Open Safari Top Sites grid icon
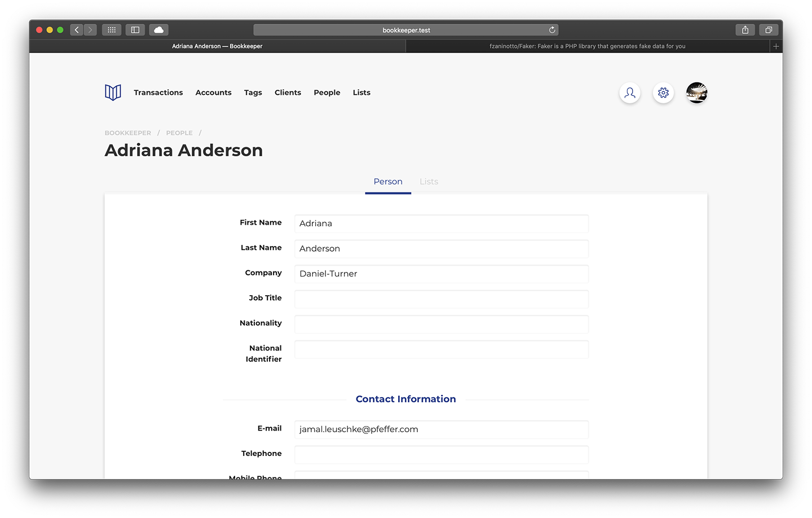This screenshot has width=812, height=518. pyautogui.click(x=112, y=30)
